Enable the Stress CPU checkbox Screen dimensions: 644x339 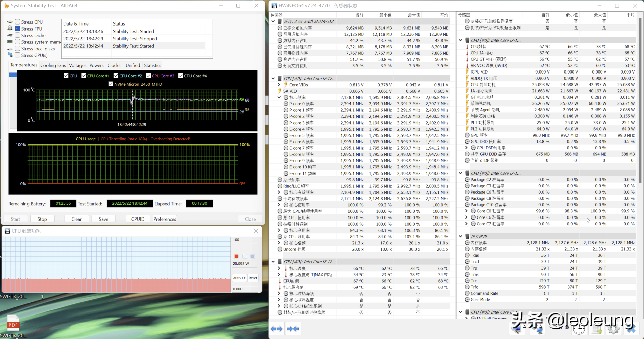pos(18,22)
